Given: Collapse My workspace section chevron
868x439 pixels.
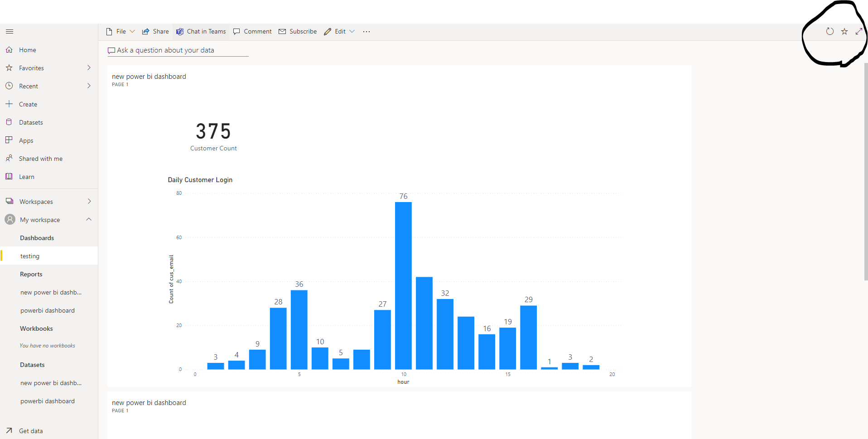Looking at the screenshot, I should click(x=89, y=219).
